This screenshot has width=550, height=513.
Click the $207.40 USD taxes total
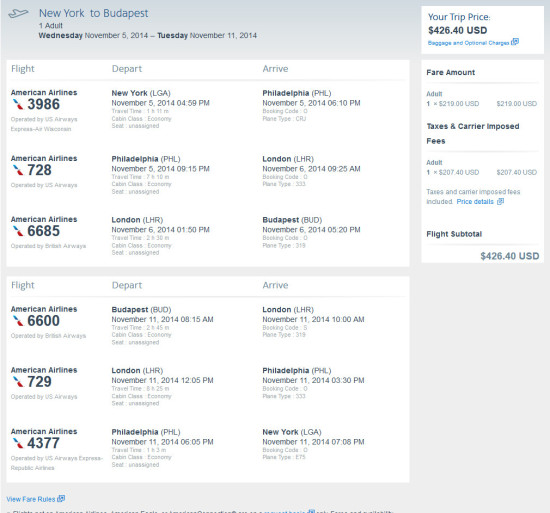[x=517, y=172]
